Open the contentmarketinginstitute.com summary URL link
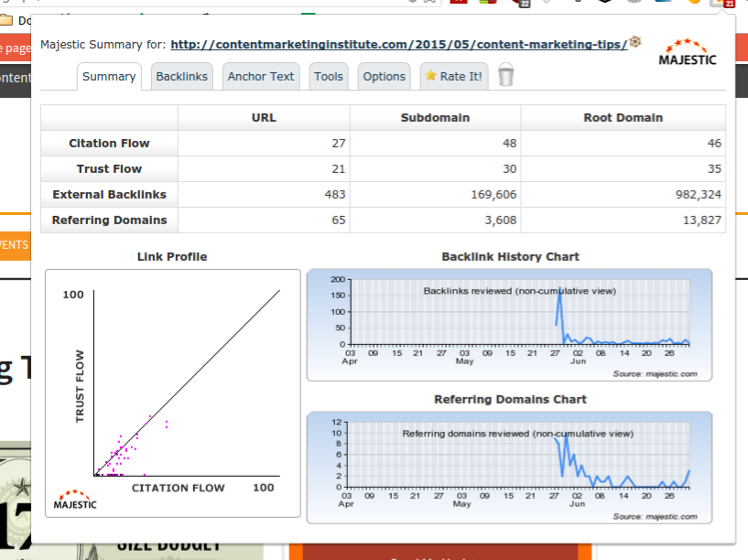748x560 pixels. click(399, 44)
